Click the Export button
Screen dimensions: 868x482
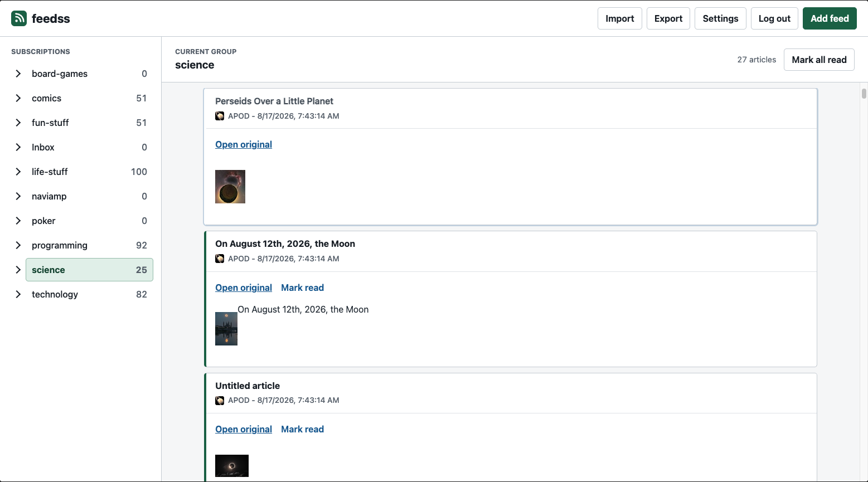click(x=668, y=18)
